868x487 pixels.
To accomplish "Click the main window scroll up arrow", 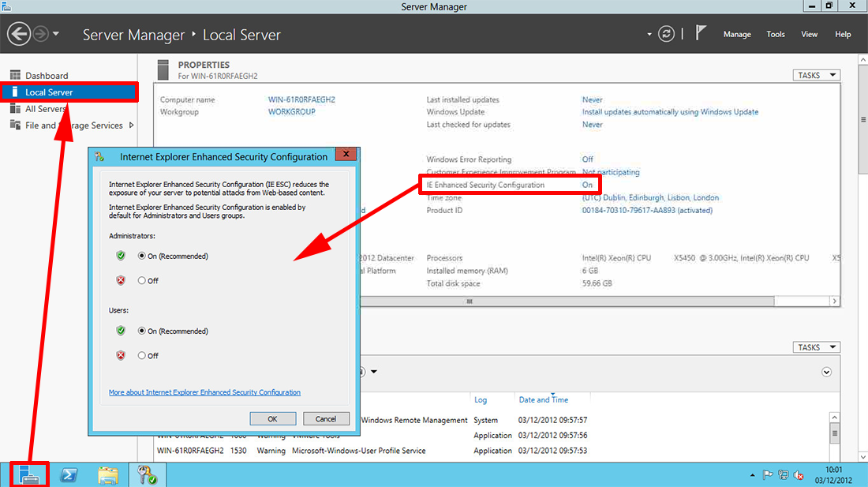I will tap(863, 59).
